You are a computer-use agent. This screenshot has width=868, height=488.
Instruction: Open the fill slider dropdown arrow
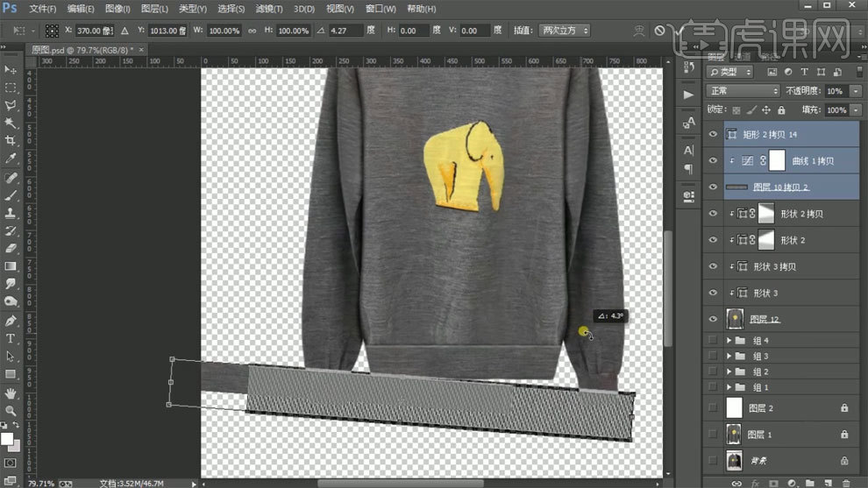[857, 110]
